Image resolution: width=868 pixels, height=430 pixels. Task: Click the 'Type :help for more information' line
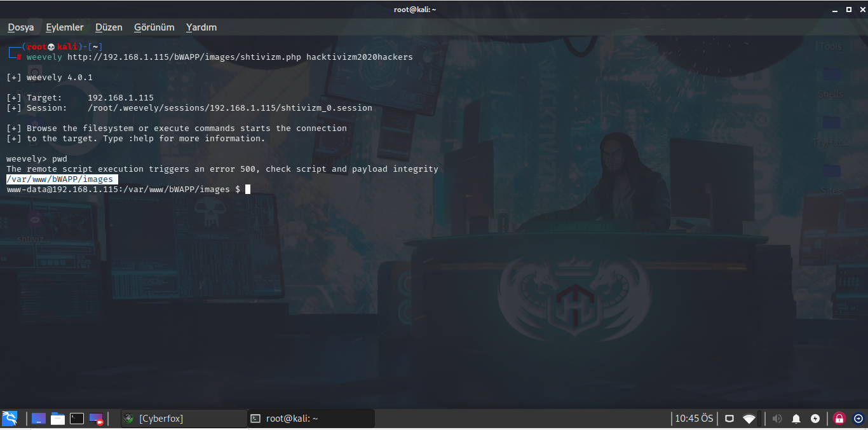136,139
